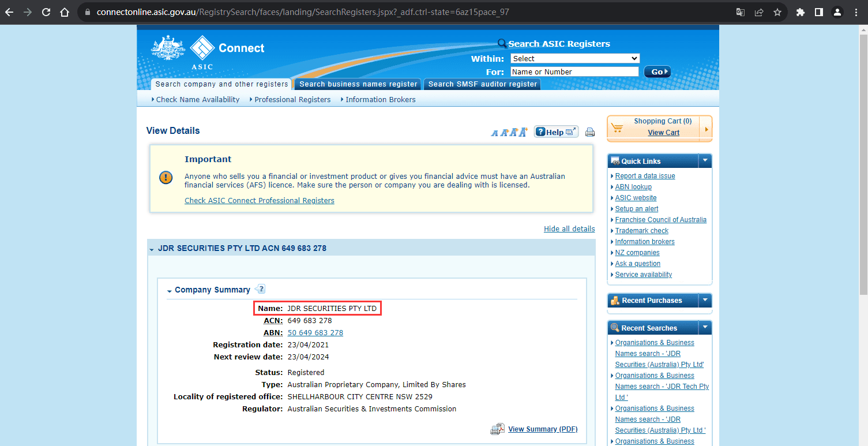Open Setup an alert quick link
Screen dimensions: 868x446
tap(637, 209)
